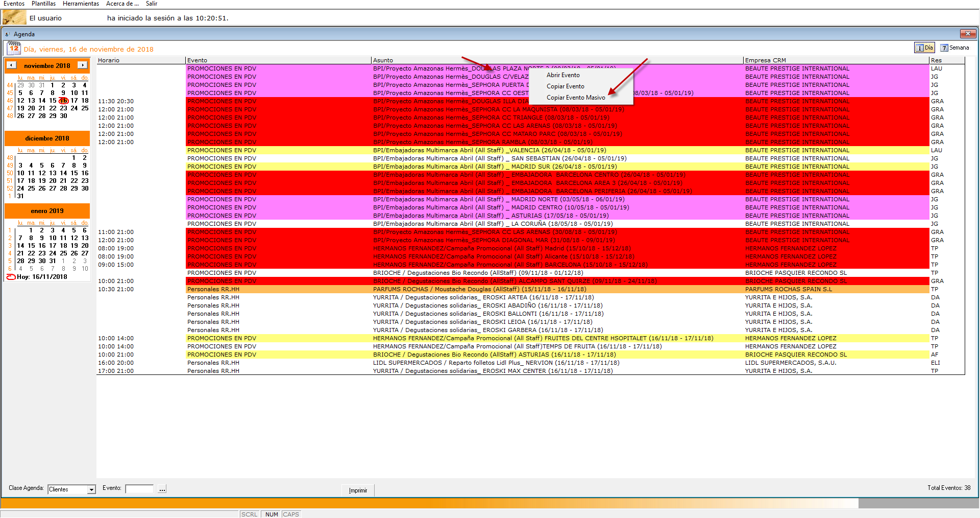Click into the Evento input field
Screen dimensions: 980x518
point(139,489)
